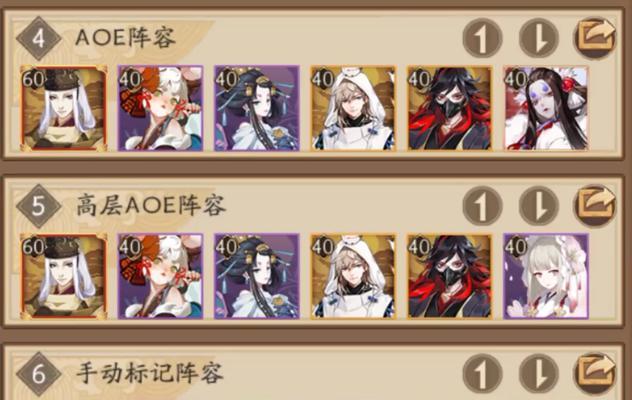Open the 手动标记阵容 lineup title
This screenshot has width=632, height=400.
(x=150, y=374)
